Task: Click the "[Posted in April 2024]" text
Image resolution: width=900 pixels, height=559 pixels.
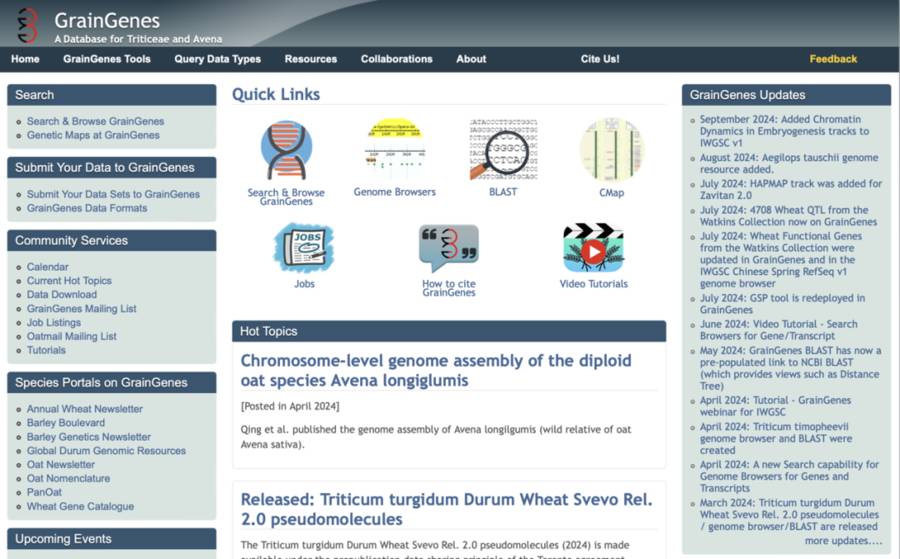Action: pyautogui.click(x=290, y=406)
